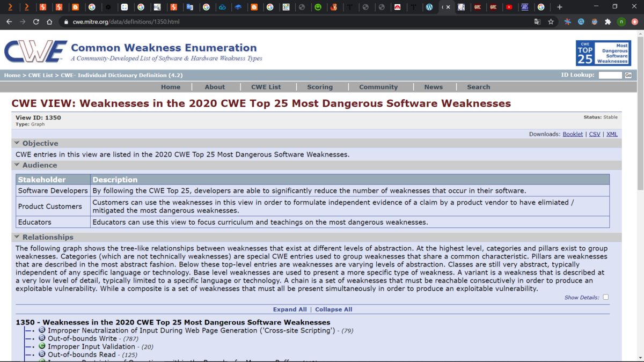Viewport: 644px width, 362px height.
Task: Click Collapse All above the graph
Action: tap(334, 309)
